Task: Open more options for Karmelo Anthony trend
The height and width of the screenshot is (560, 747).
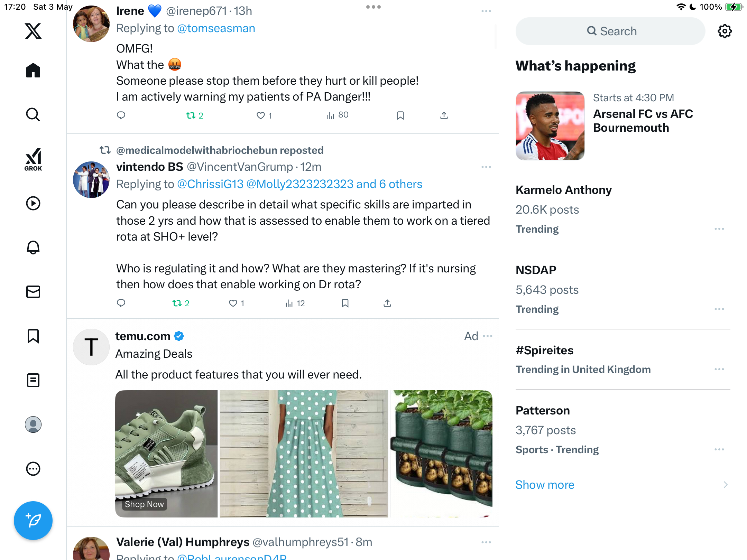Action: [719, 229]
